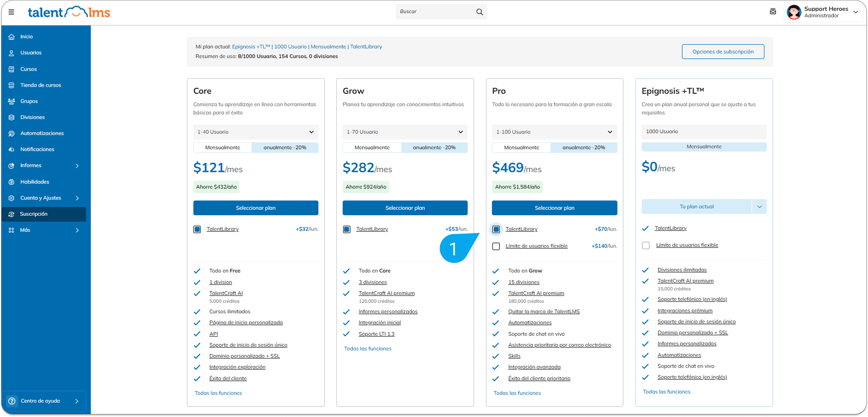Open the TalentLibrary link in Epignosis plan
Screen dimensions: 868x417
point(671,228)
